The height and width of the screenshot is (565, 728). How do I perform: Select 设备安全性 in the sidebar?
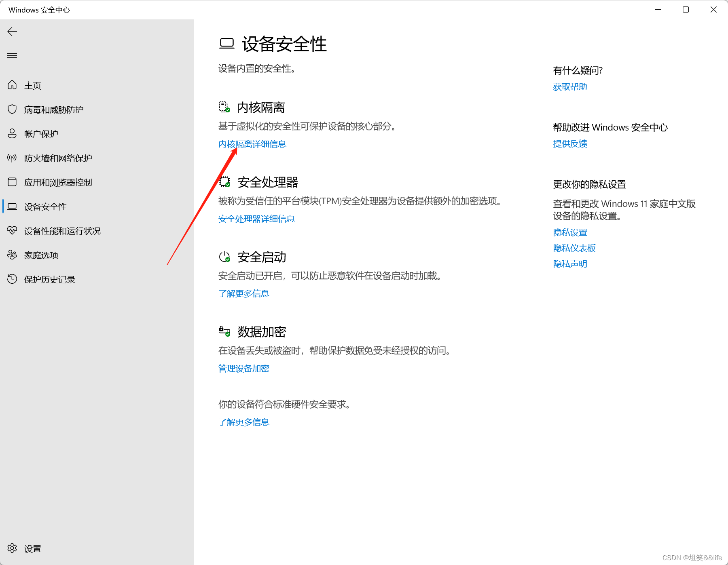(x=97, y=207)
